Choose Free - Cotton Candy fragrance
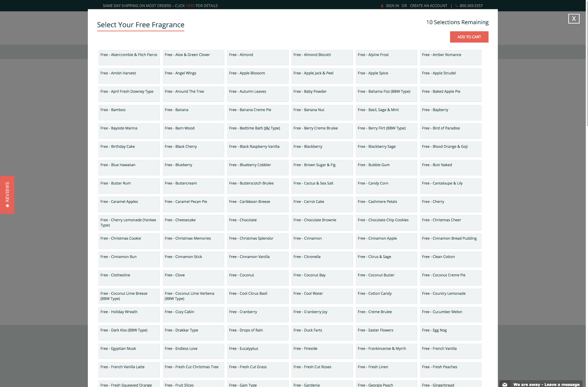Image resolution: width=588 pixels, height=387 pixels. tap(386, 296)
